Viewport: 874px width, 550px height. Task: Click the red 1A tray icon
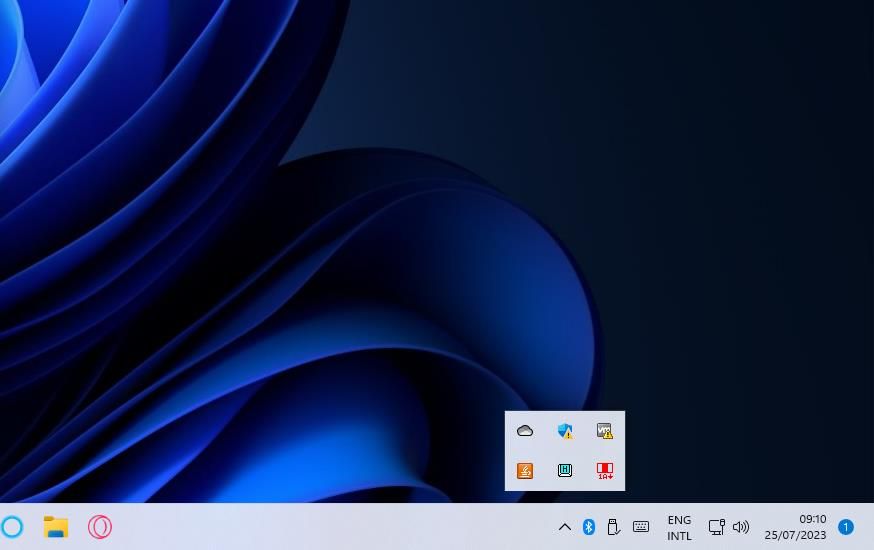click(x=604, y=470)
